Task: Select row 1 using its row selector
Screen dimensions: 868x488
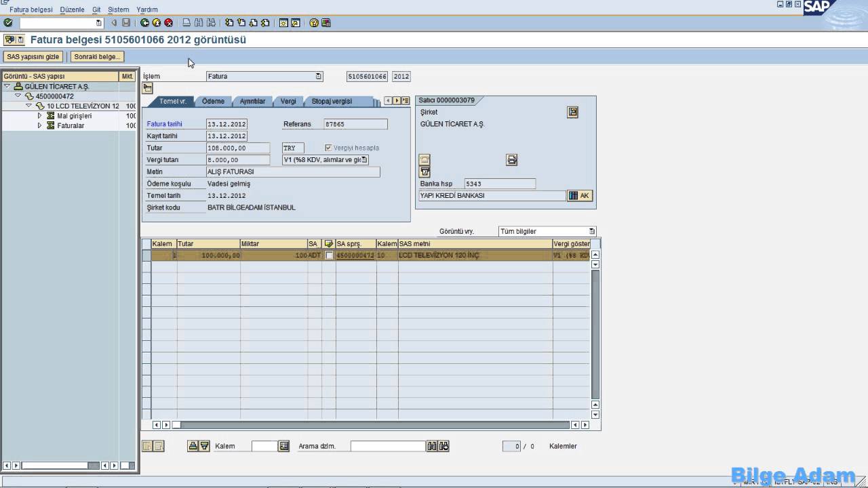Action: pyautogui.click(x=146, y=256)
